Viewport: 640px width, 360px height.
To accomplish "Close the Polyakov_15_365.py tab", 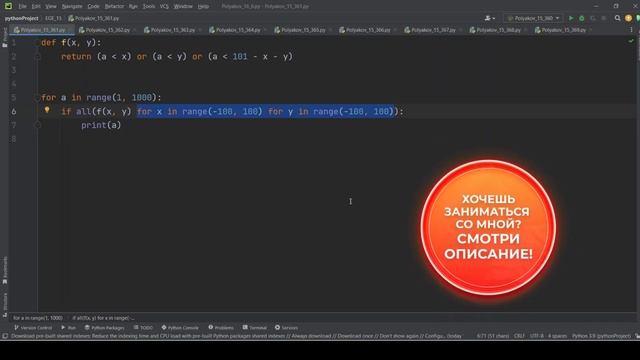I will coord(331,30).
